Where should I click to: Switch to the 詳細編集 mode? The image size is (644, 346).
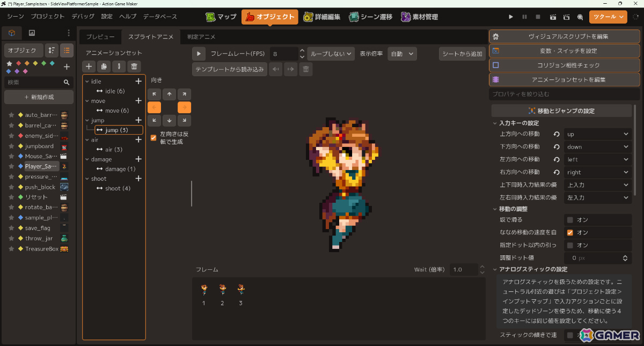(x=321, y=17)
